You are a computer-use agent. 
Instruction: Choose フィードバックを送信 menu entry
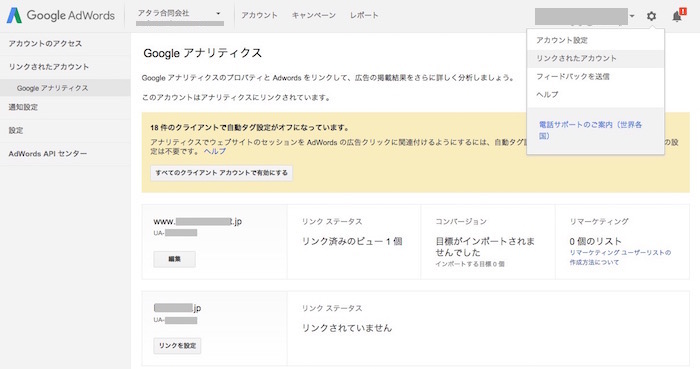pos(595,77)
